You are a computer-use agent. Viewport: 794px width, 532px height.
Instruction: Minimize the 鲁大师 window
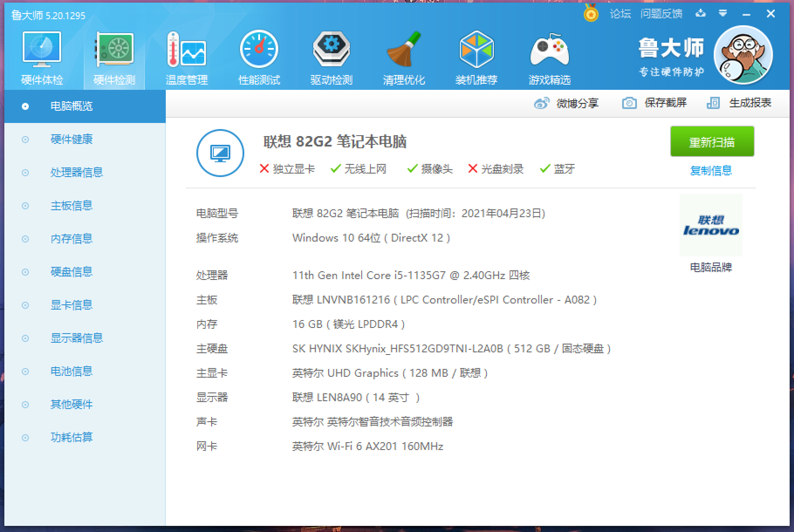coord(746,14)
